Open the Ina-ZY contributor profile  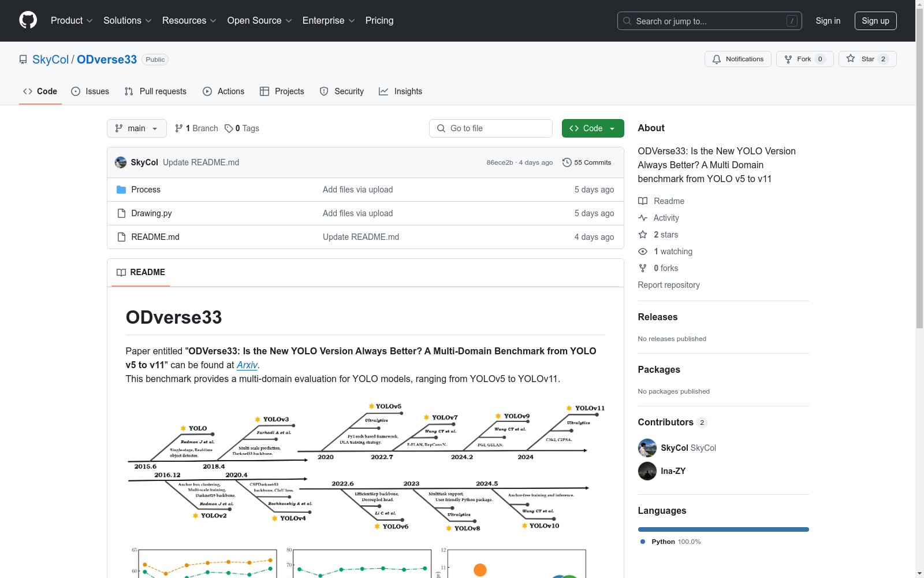coord(673,471)
